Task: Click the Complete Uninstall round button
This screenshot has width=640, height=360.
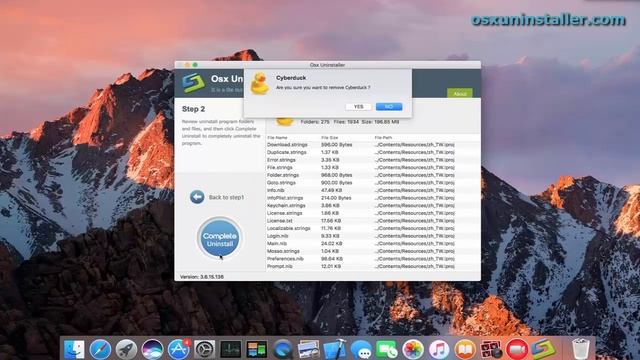Action: [220, 238]
